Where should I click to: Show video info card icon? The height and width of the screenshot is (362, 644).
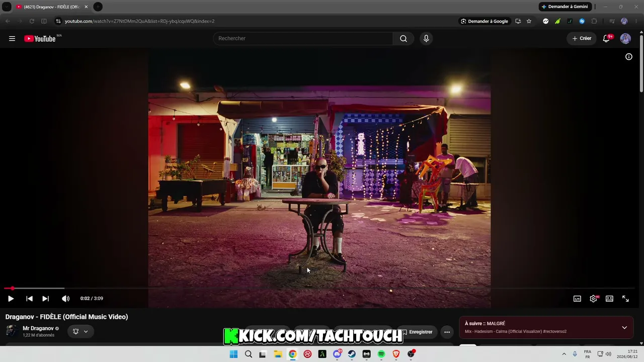[x=629, y=57]
